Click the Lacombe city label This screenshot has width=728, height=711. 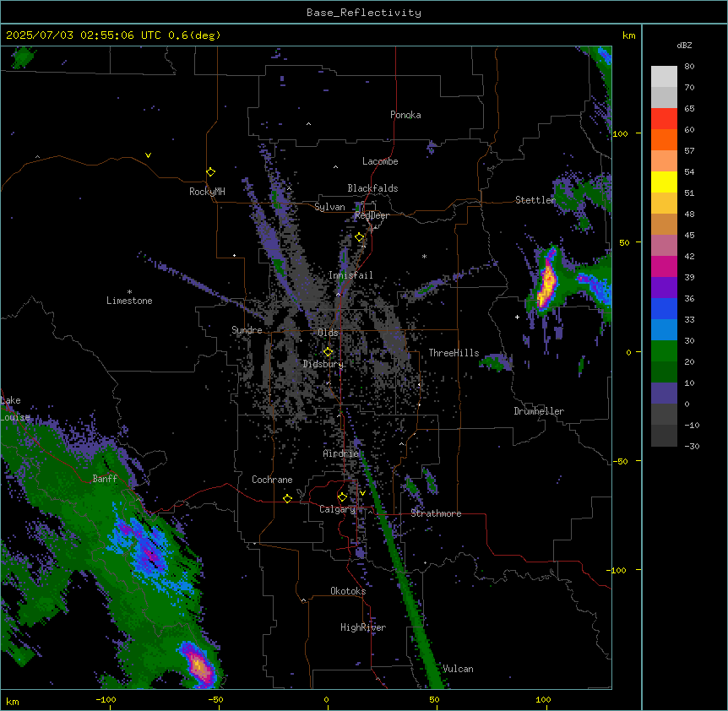point(380,161)
